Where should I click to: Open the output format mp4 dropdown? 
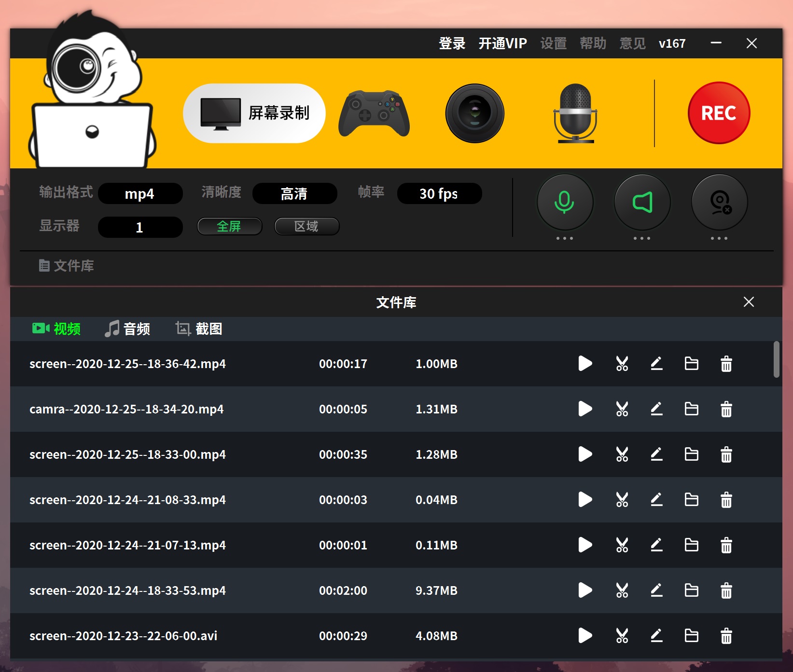pyautogui.click(x=140, y=194)
